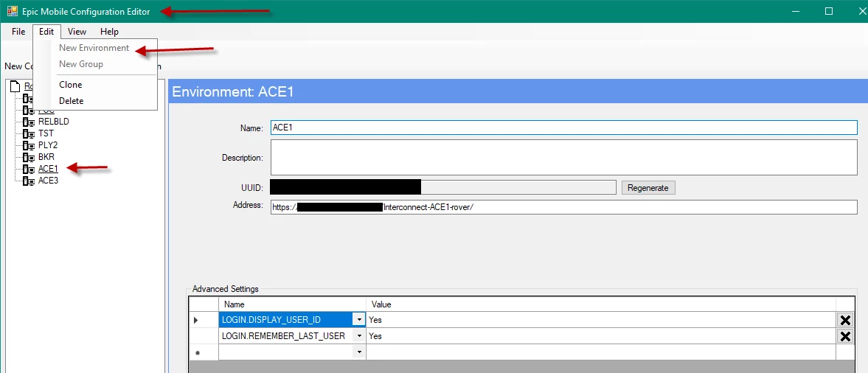Image resolution: width=868 pixels, height=373 pixels.
Task: Choose Clone from the Edit menu
Action: click(x=70, y=85)
